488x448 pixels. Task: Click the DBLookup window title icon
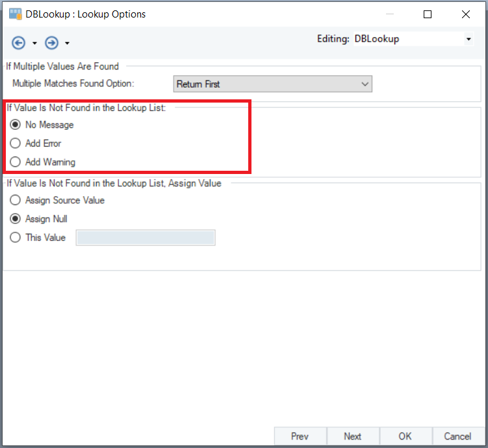pyautogui.click(x=15, y=14)
